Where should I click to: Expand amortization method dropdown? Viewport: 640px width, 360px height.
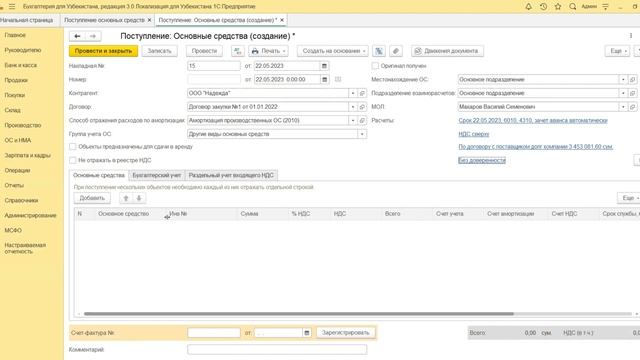[353, 120]
